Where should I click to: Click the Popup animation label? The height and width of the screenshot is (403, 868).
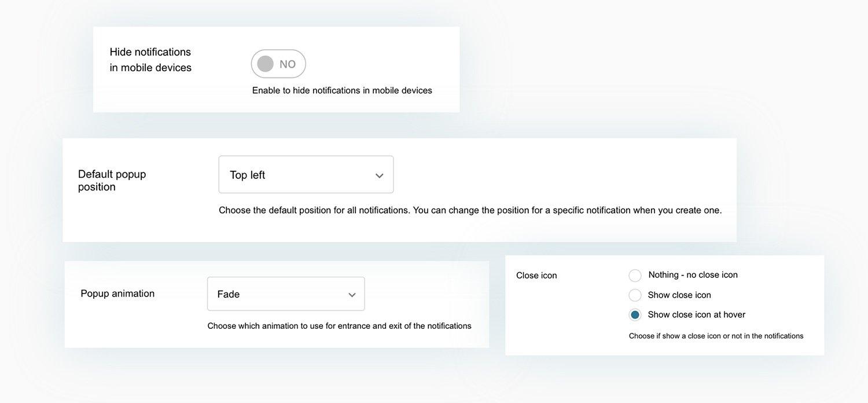117,294
